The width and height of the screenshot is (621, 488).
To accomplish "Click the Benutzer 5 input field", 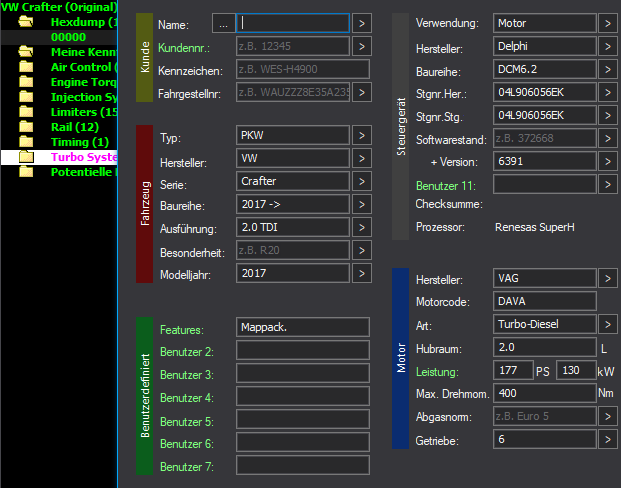I will point(303,419).
